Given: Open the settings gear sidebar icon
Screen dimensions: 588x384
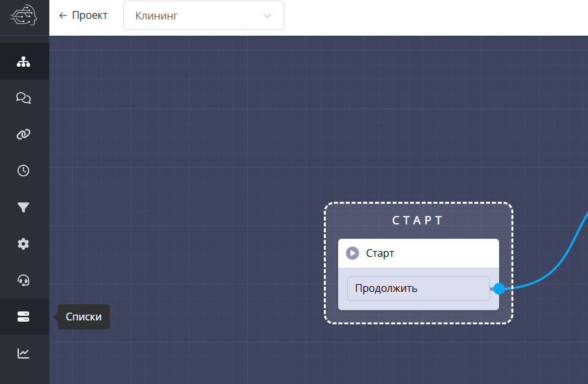Looking at the screenshot, I should point(24,244).
